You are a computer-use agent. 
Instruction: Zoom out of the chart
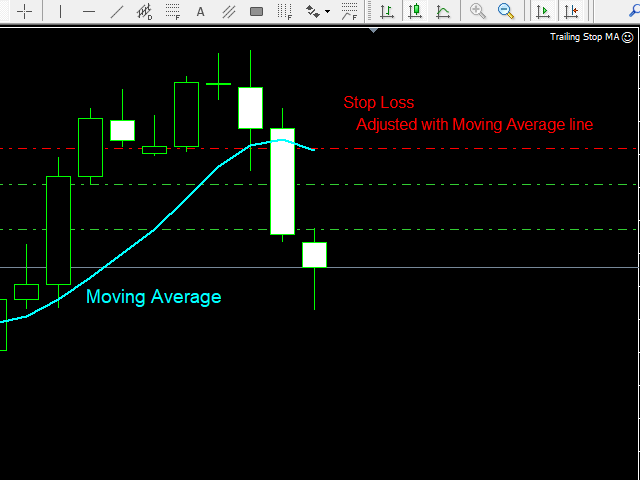tap(506, 11)
